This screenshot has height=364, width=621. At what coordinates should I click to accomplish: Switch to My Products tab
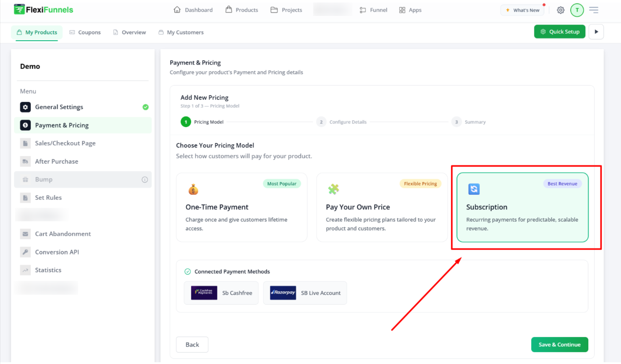pyautogui.click(x=37, y=32)
